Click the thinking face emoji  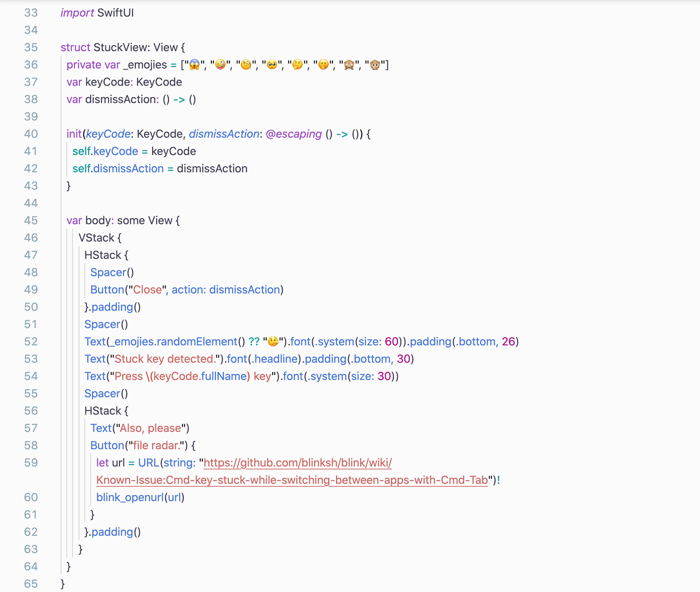click(x=298, y=65)
